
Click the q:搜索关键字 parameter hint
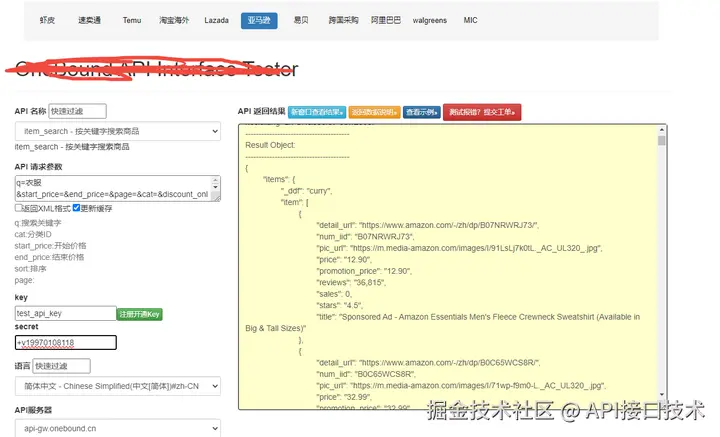pyautogui.click(x=38, y=223)
